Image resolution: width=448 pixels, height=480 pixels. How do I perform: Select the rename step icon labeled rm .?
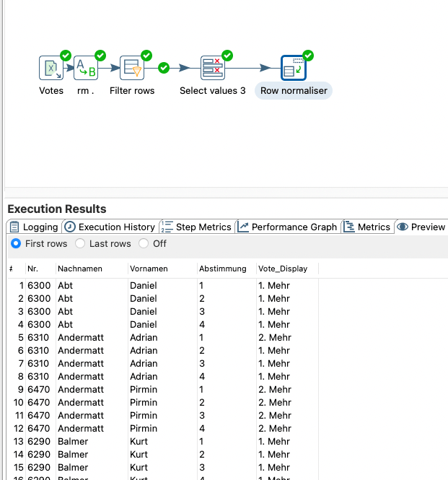(86, 69)
